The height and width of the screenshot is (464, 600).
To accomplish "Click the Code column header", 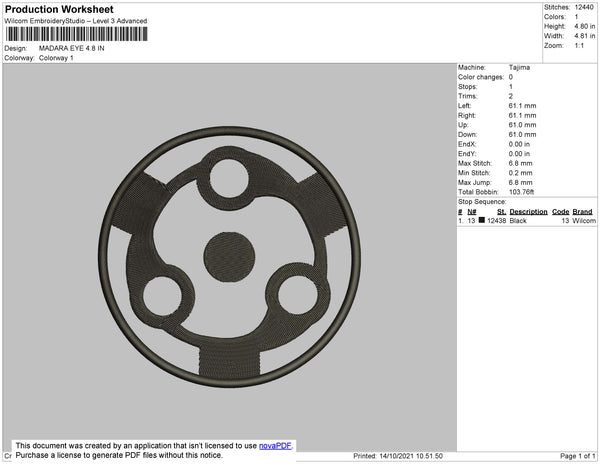I will [x=560, y=212].
